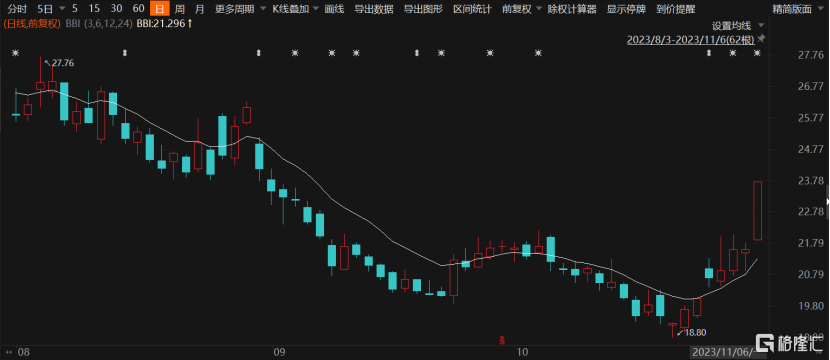Open the 前复权 adjustment dropdown
Viewport: 830px width, 360px height.
point(539,9)
